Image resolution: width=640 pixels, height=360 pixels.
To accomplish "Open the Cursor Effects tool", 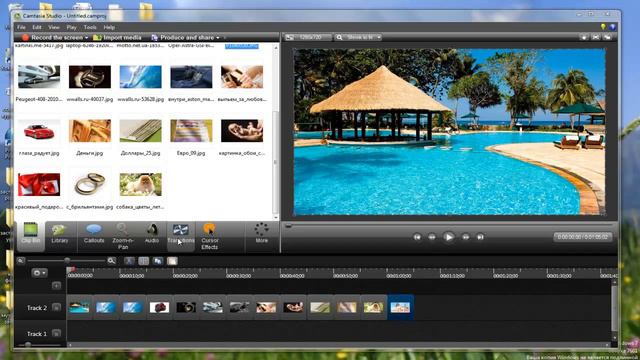I will tap(209, 236).
